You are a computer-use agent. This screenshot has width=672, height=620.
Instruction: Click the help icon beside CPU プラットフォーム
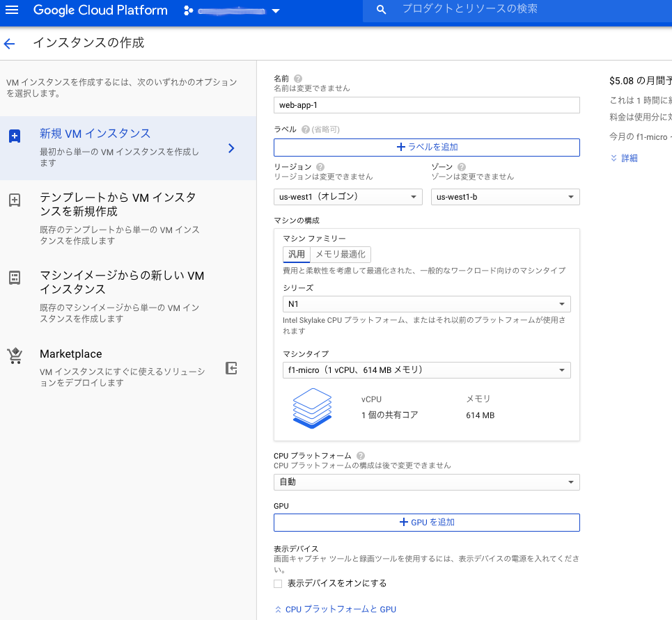point(359,455)
